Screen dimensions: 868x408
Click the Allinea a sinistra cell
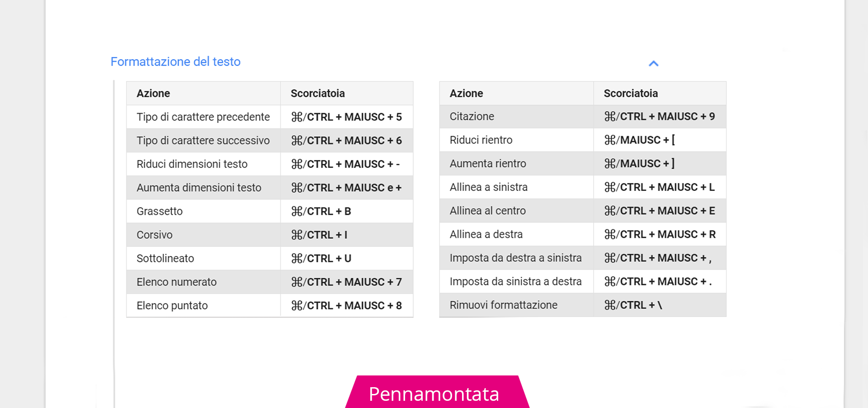point(489,187)
